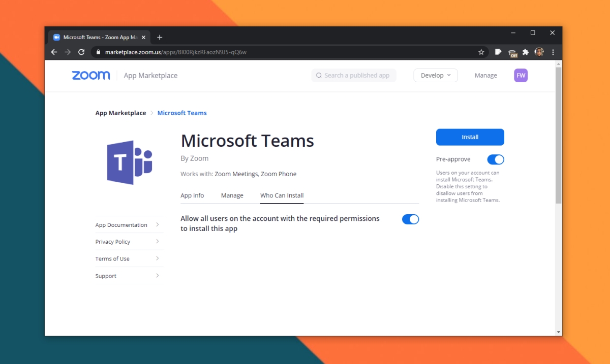
Task: Bookmark the page via star icon
Action: pyautogui.click(x=481, y=52)
